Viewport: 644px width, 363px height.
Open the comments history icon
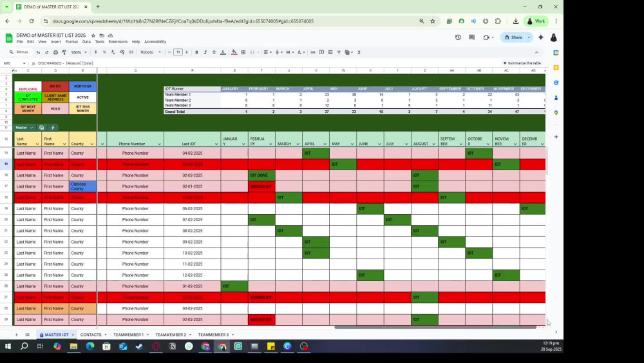[471, 37]
